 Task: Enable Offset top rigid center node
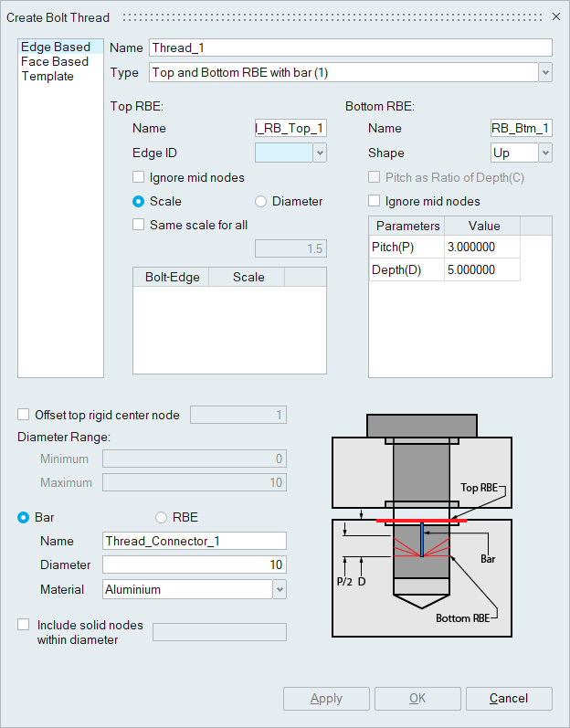(x=24, y=415)
